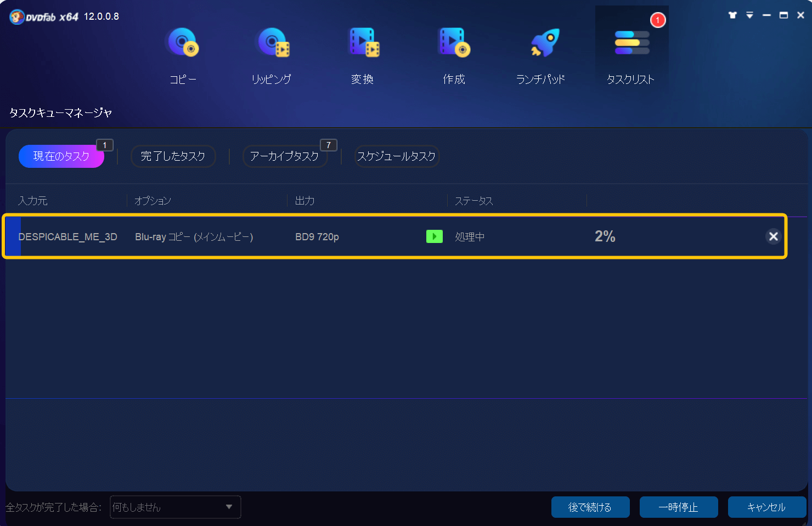The image size is (812, 526).
Task: Open the タスクリスト task list icon
Action: pyautogui.click(x=631, y=43)
